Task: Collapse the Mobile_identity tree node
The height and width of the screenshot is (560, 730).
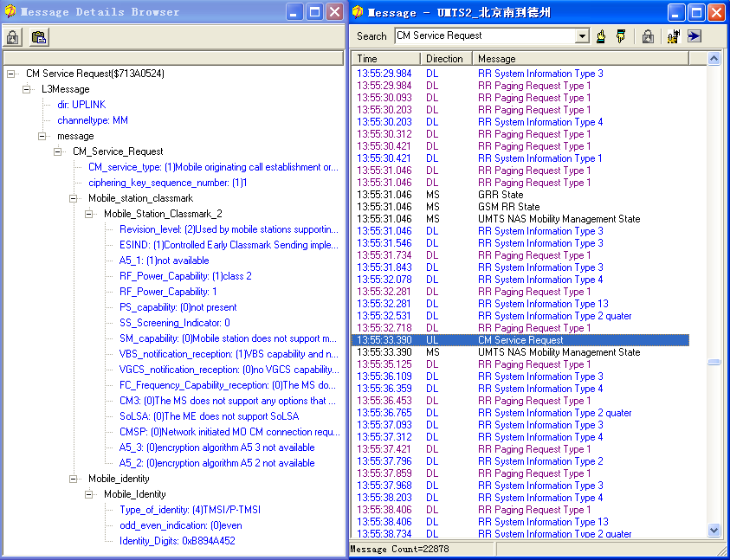Action: [74, 479]
